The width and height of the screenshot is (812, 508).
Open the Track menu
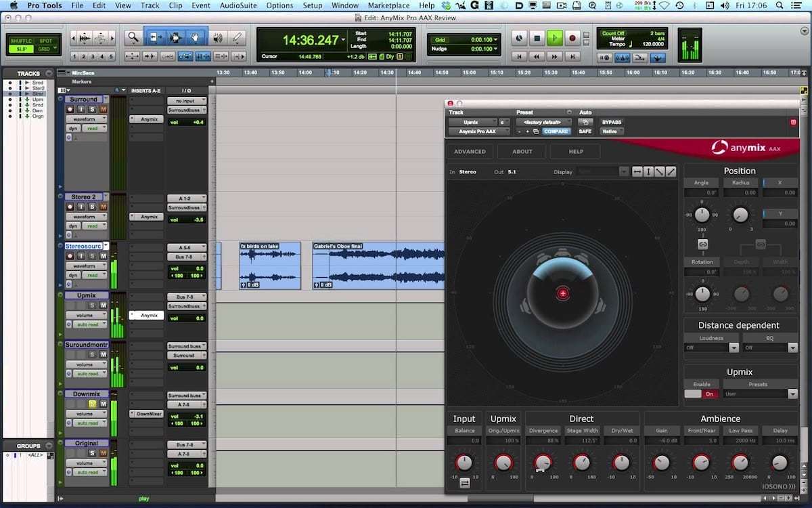click(150, 5)
